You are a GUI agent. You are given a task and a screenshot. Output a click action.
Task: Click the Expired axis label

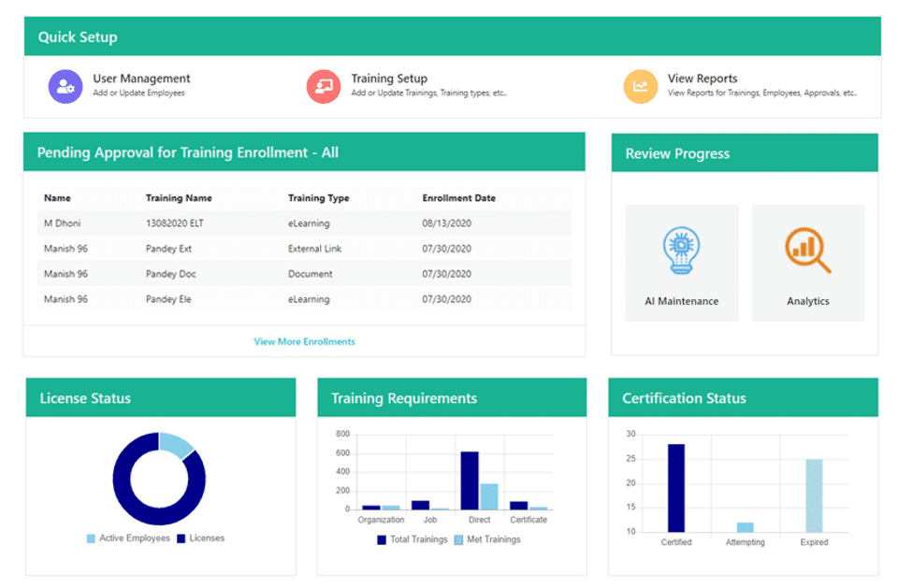[814, 542]
